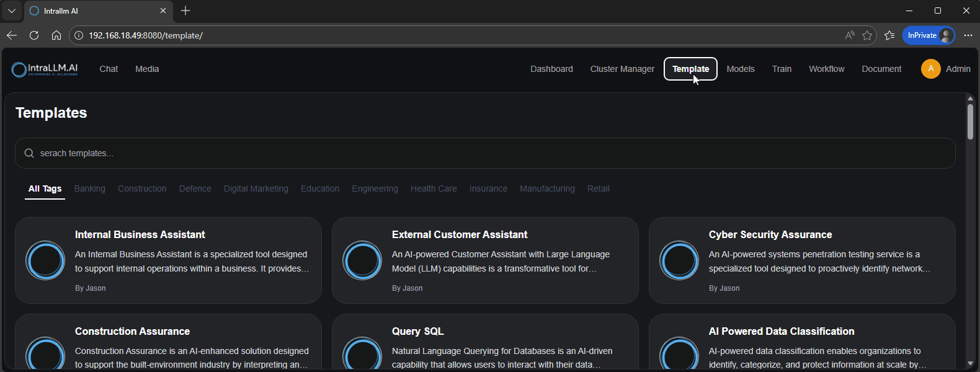This screenshot has width=980, height=372.
Task: Click the search magnifier icon
Action: [29, 153]
